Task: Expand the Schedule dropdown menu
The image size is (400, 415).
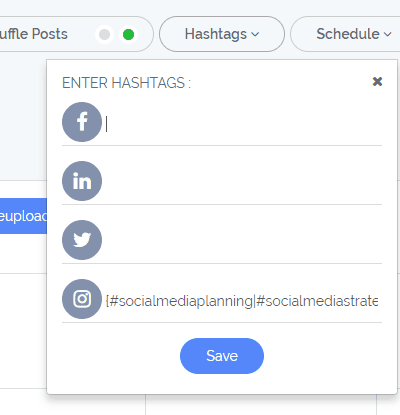Action: pyautogui.click(x=345, y=34)
